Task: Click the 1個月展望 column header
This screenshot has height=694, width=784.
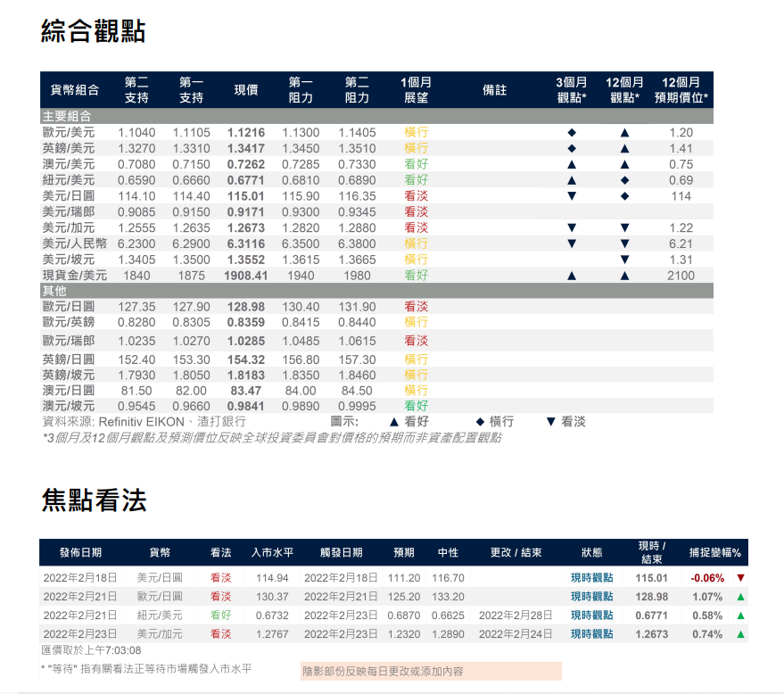Action: [x=416, y=90]
